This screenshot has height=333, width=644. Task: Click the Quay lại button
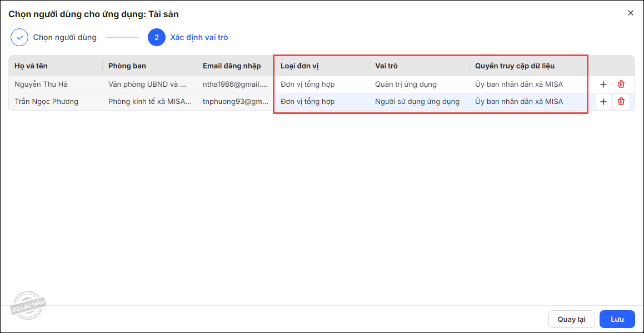(x=571, y=319)
